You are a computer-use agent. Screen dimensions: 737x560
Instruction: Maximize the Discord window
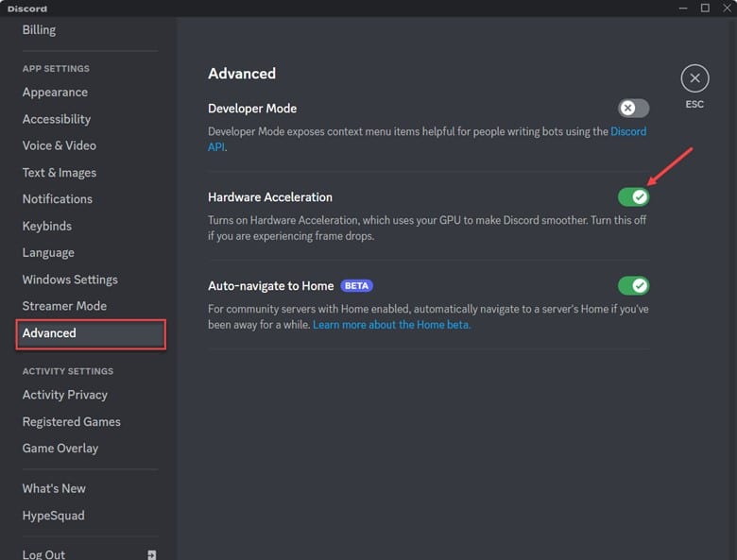pyautogui.click(x=705, y=8)
